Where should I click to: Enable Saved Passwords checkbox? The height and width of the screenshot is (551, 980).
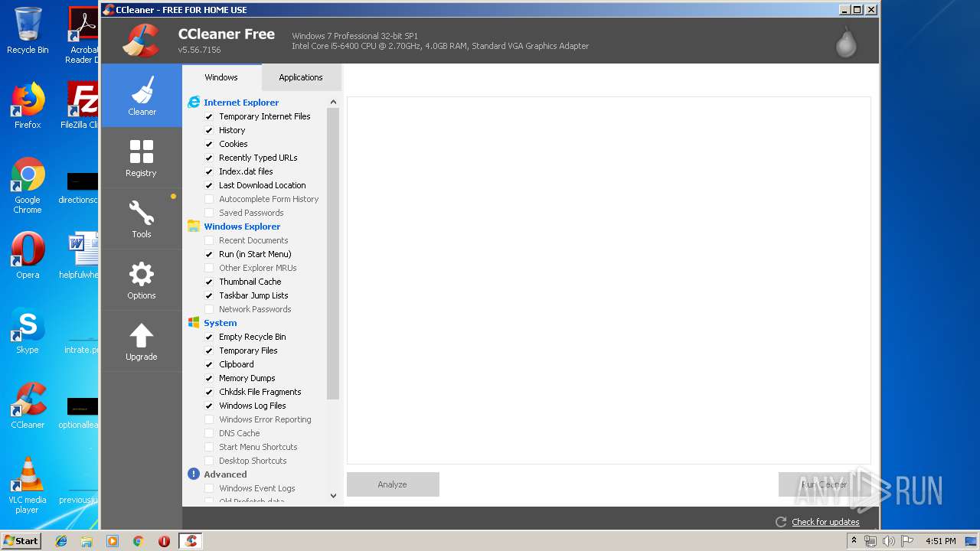pyautogui.click(x=209, y=213)
